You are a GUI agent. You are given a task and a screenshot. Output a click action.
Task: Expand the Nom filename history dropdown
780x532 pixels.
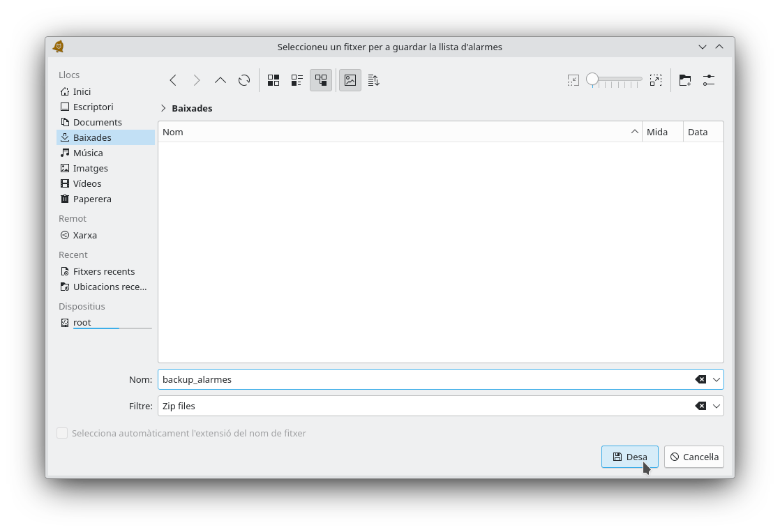pos(716,379)
